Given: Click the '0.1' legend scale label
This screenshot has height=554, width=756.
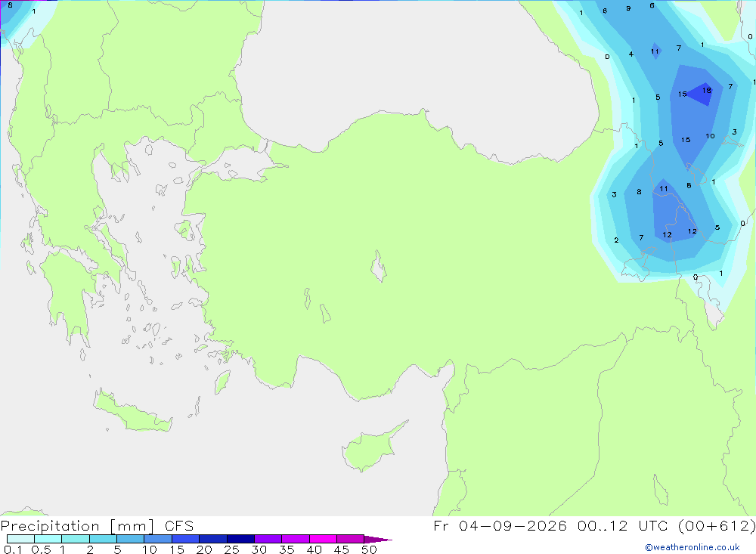Looking at the screenshot, I should point(13,549).
